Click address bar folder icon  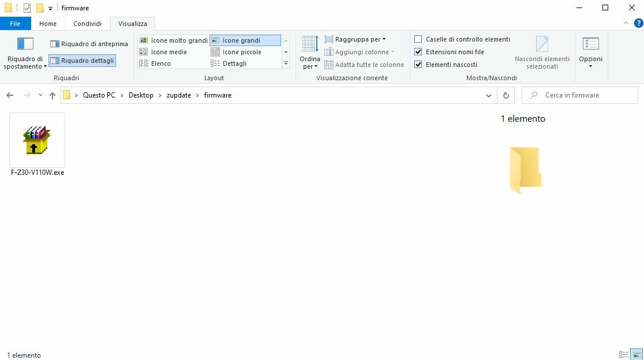click(66, 95)
